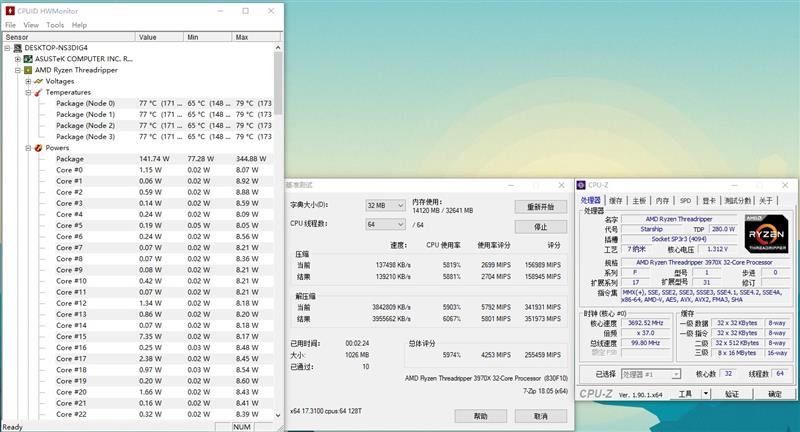Click the CPU-Z 确定 OK button

click(x=775, y=394)
